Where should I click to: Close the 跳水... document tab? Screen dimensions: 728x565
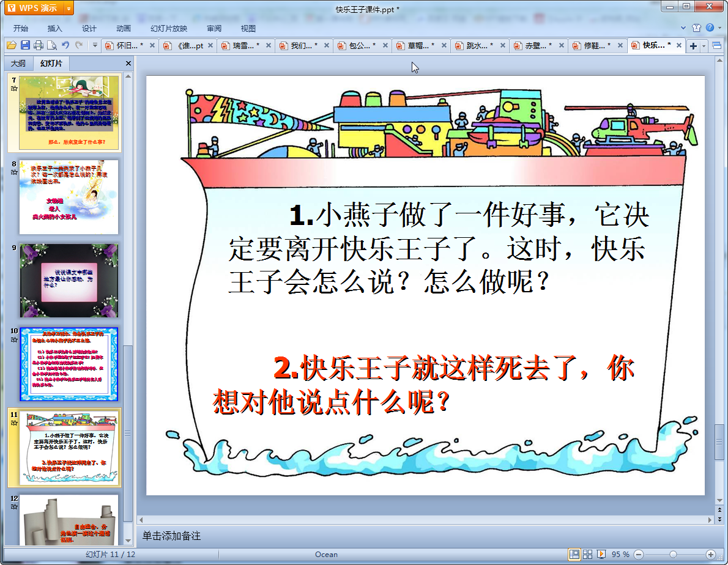pos(502,45)
